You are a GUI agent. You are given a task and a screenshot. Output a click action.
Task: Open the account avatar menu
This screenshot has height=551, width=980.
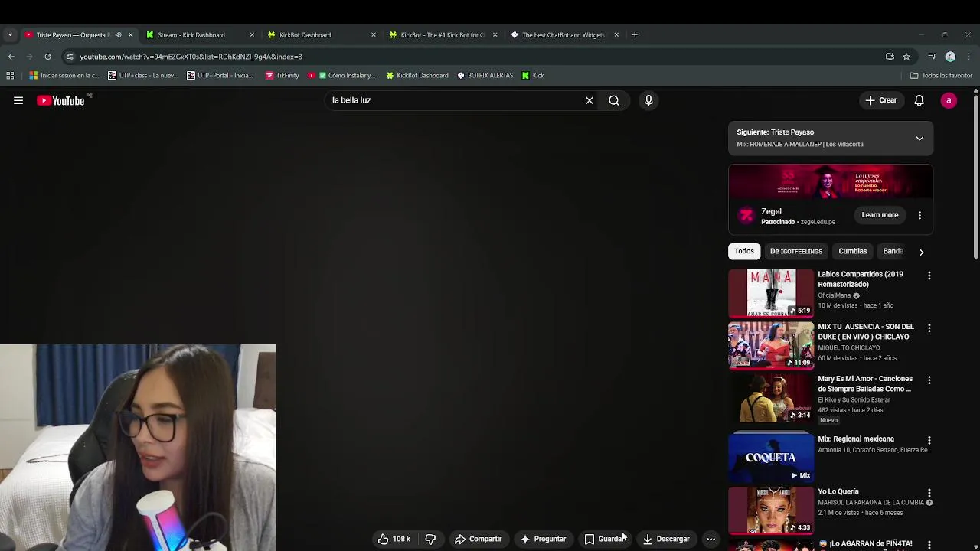(x=949, y=100)
